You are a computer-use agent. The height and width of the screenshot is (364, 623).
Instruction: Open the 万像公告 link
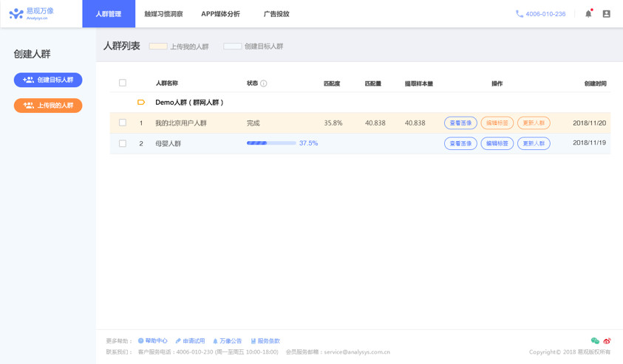pos(231,340)
